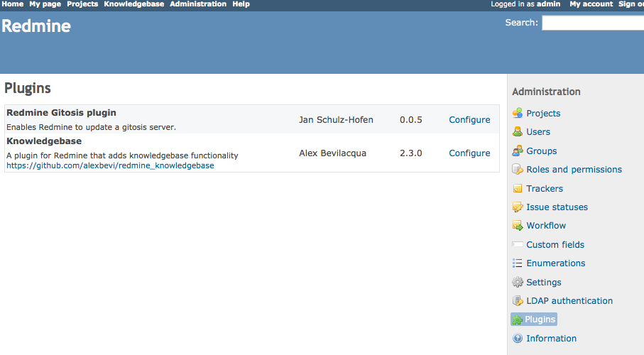Open Projects link in Administration sidebar

click(543, 114)
